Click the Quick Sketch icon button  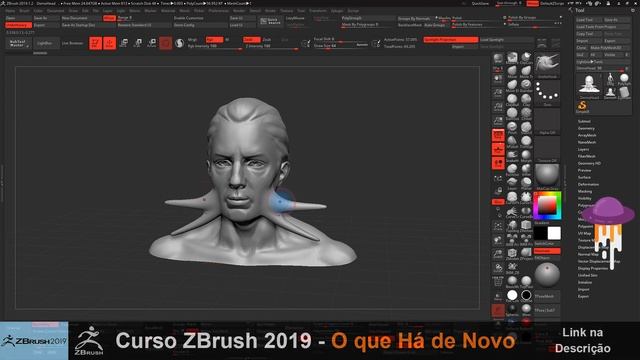tap(270, 21)
